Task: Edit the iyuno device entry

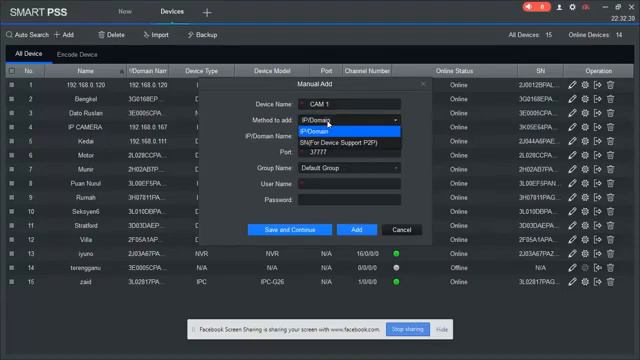Action: [572, 254]
